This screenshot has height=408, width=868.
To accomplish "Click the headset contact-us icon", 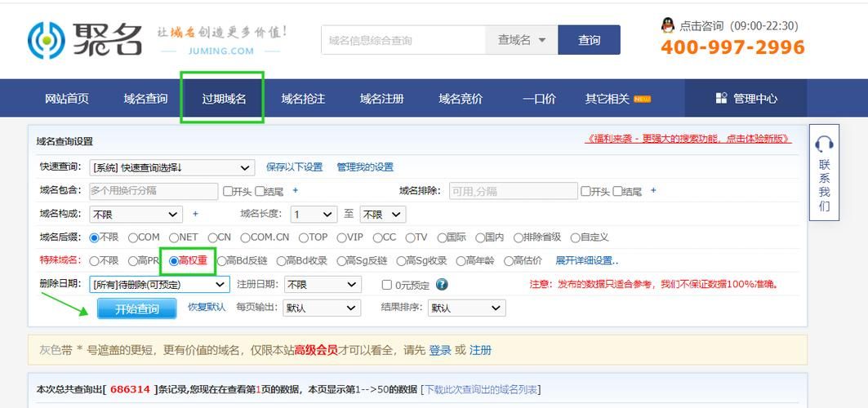I will 824,144.
